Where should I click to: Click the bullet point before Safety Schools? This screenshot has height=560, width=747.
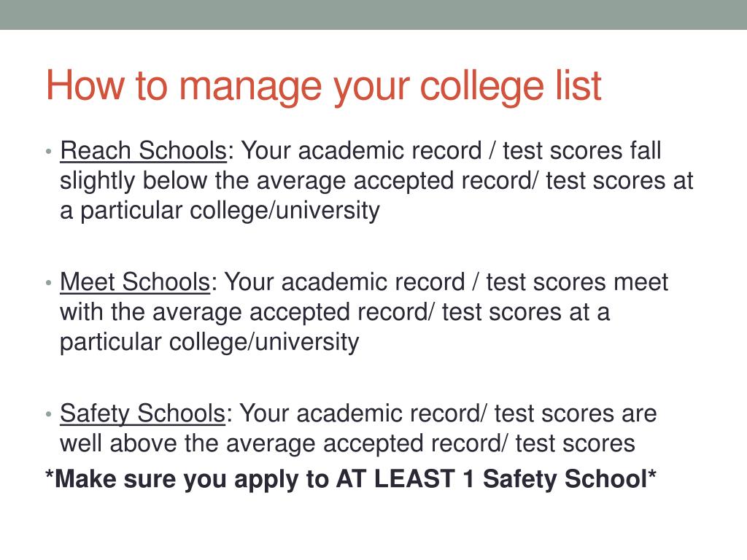(49, 414)
